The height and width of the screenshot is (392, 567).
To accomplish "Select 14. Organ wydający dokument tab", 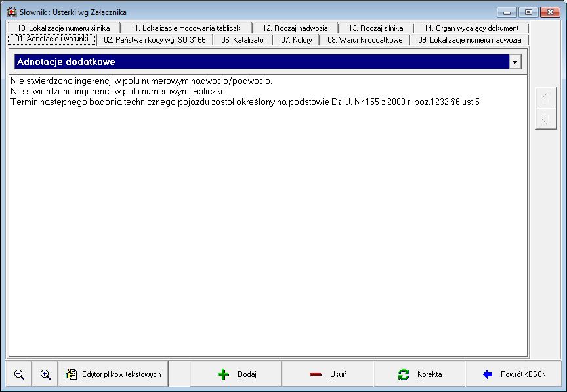I will (x=471, y=28).
